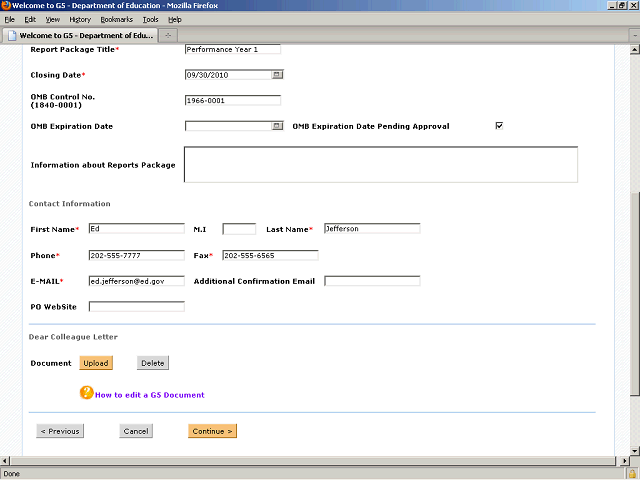Click the Fax number field
640x480 pixels.
click(270, 256)
